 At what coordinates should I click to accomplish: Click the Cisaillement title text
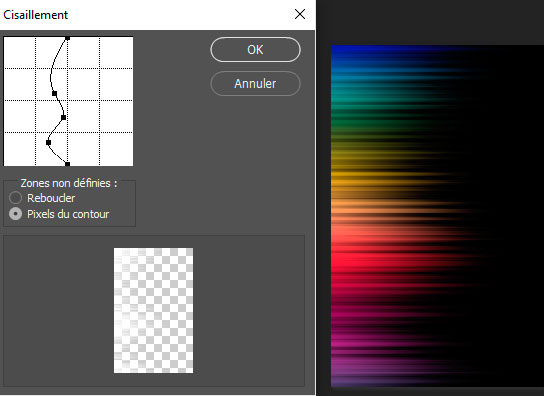[36, 15]
